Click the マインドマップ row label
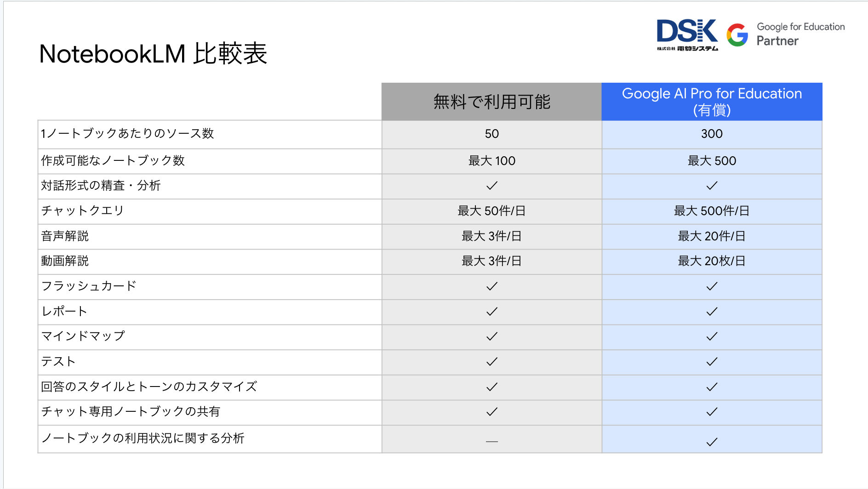Screen dimensions: 868x489 (x=83, y=336)
